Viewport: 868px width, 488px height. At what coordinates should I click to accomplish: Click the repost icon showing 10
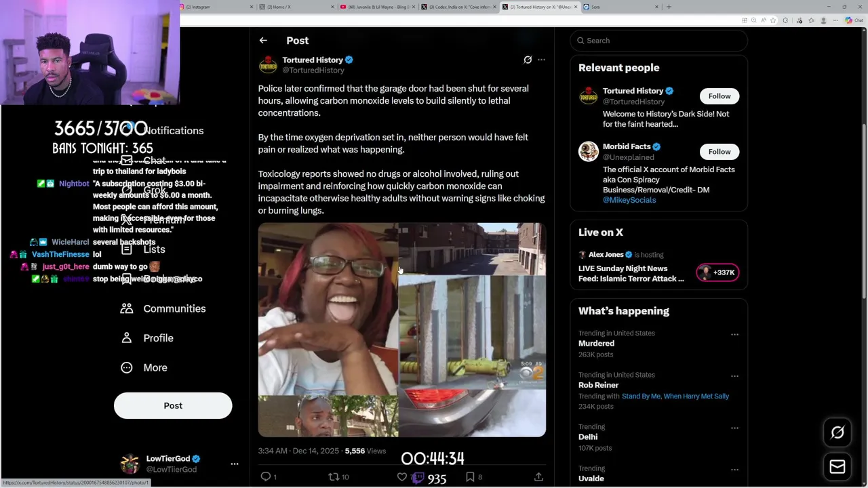tap(333, 476)
